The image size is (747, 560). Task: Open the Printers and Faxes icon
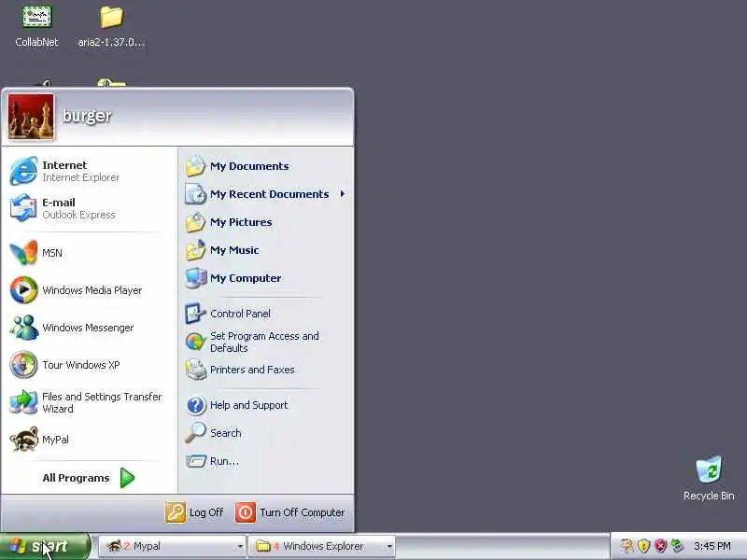pos(195,370)
